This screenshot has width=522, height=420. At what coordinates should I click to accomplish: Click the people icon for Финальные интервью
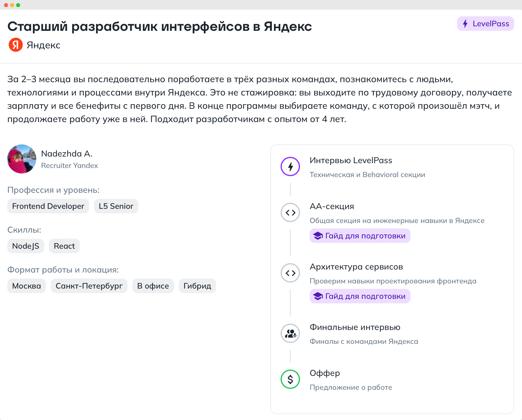290,333
